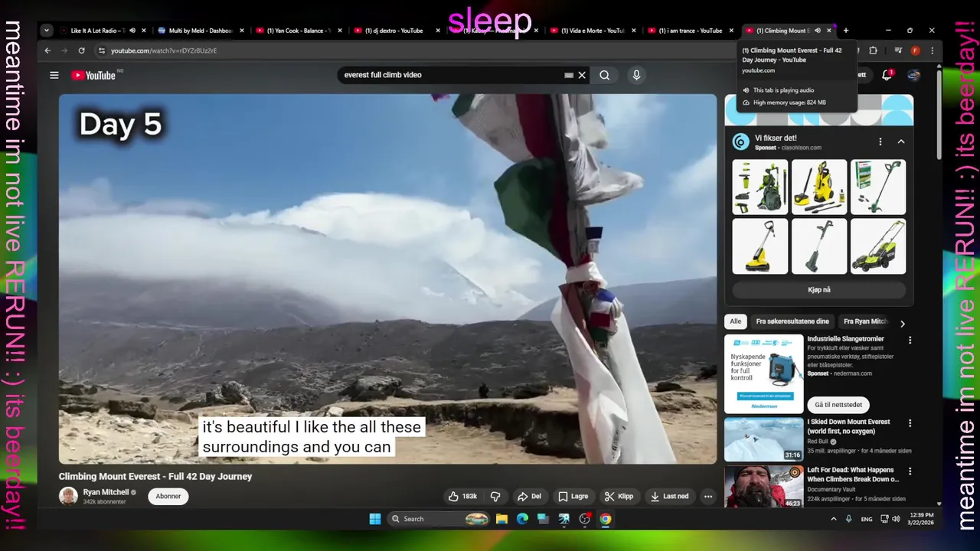This screenshot has width=980, height=551.
Task: View site information icon in address bar
Action: coord(101,51)
